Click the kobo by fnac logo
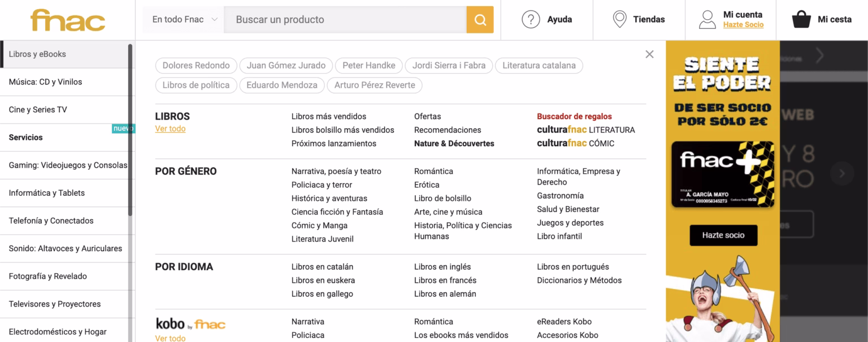868x342 pixels. click(190, 324)
